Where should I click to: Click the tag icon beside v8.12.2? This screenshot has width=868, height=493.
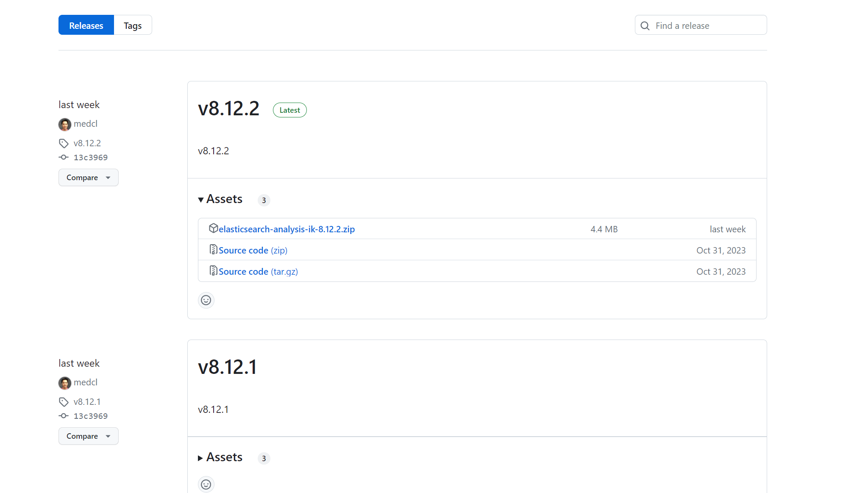point(64,143)
